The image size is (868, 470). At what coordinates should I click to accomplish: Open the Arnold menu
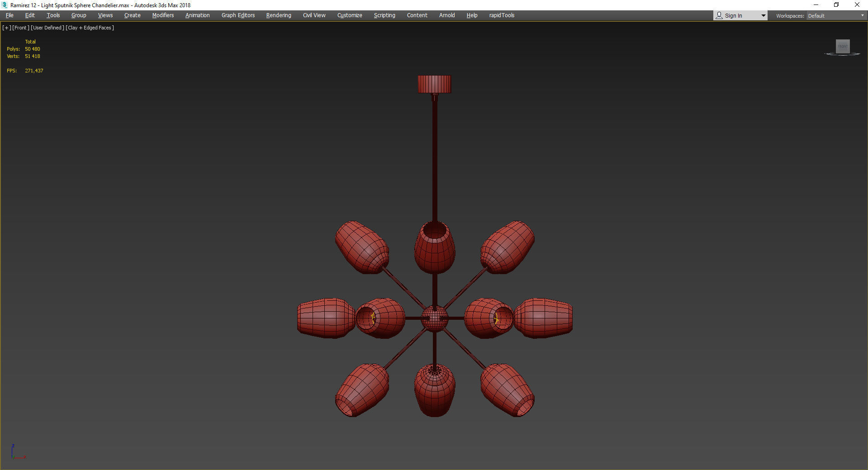click(x=447, y=15)
